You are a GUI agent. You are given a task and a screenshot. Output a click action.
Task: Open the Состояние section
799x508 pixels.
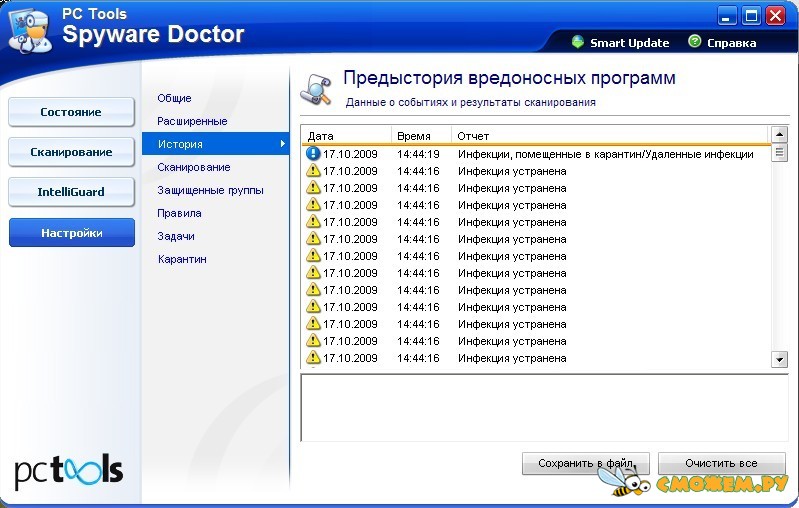[x=71, y=112]
